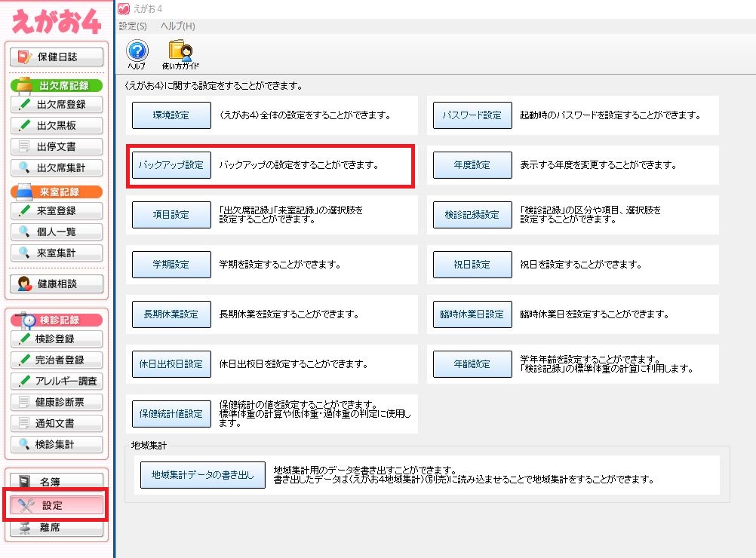Select the 出欠席記録 section header
The height and width of the screenshot is (558, 756).
tap(57, 85)
